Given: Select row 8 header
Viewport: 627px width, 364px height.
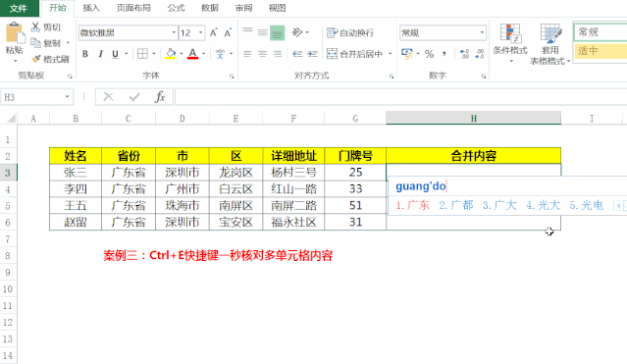Looking at the screenshot, I should click(x=8, y=256).
